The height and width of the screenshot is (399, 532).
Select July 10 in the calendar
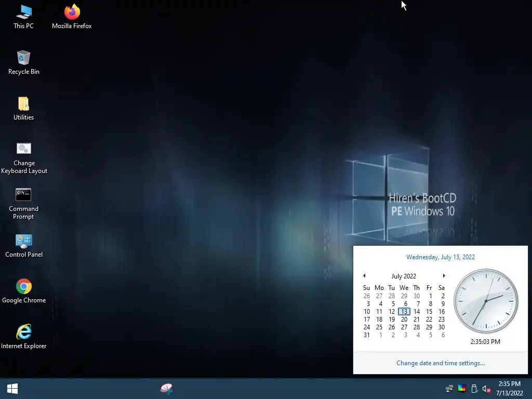pos(367,312)
